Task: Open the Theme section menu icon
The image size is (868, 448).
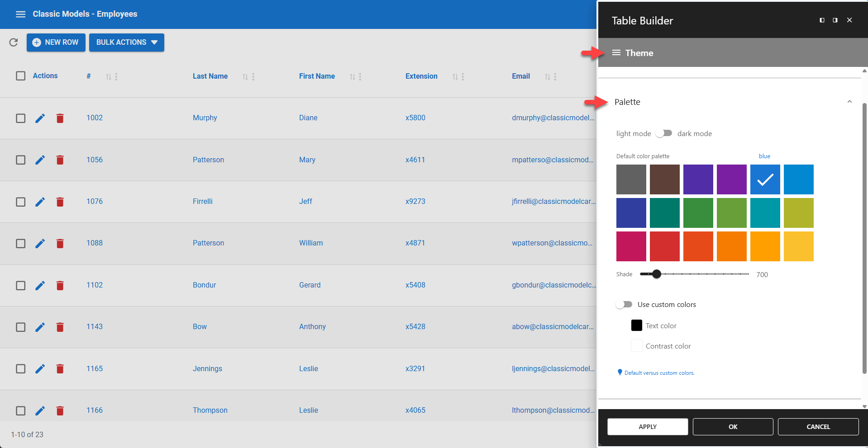Action: [616, 52]
